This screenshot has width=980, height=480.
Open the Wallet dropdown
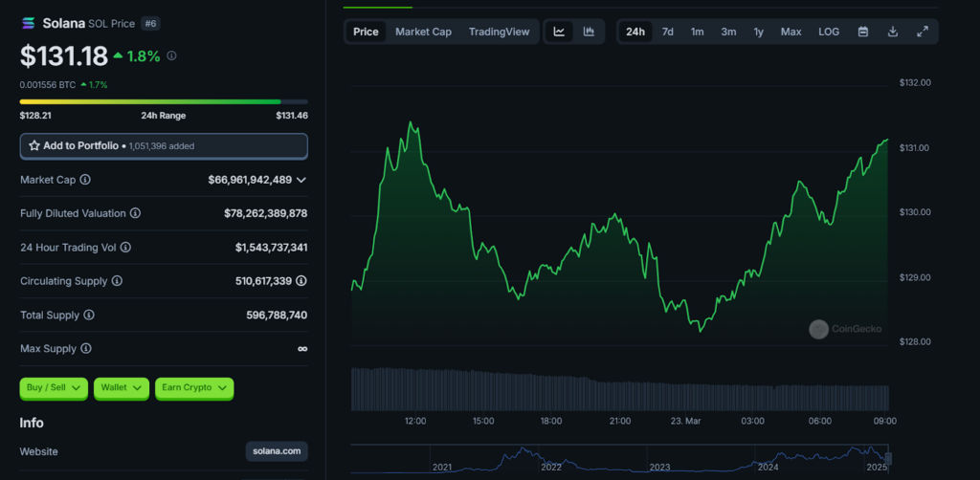[x=122, y=387]
